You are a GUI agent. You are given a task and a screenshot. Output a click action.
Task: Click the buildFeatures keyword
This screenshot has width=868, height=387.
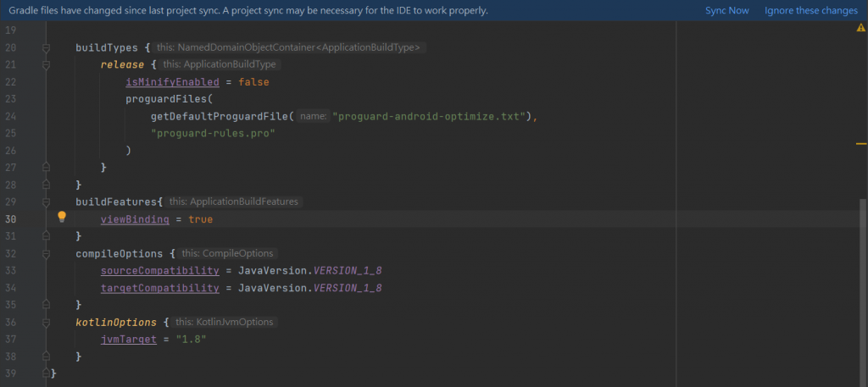pyautogui.click(x=116, y=202)
